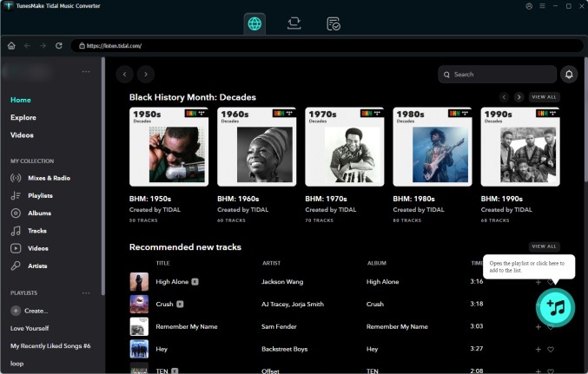Image resolution: width=588 pixels, height=374 pixels.
Task: Open Tracks in My Collection
Action: click(x=29, y=231)
